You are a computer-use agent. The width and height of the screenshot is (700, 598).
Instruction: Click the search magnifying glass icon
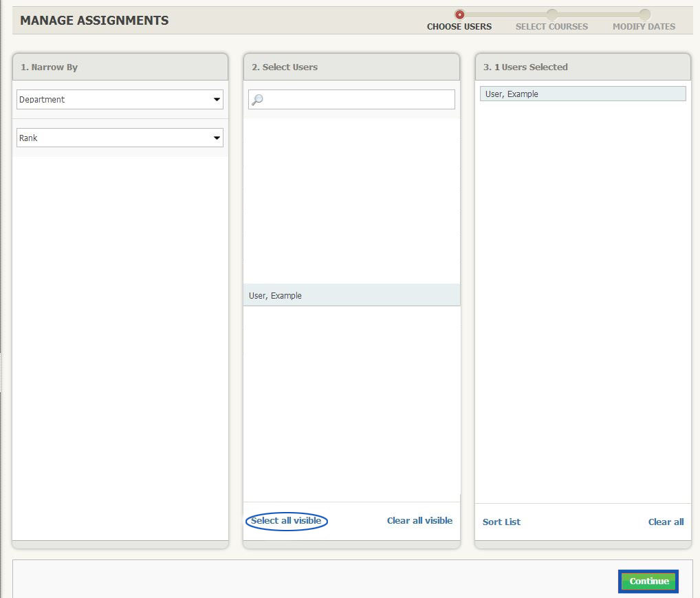(257, 98)
